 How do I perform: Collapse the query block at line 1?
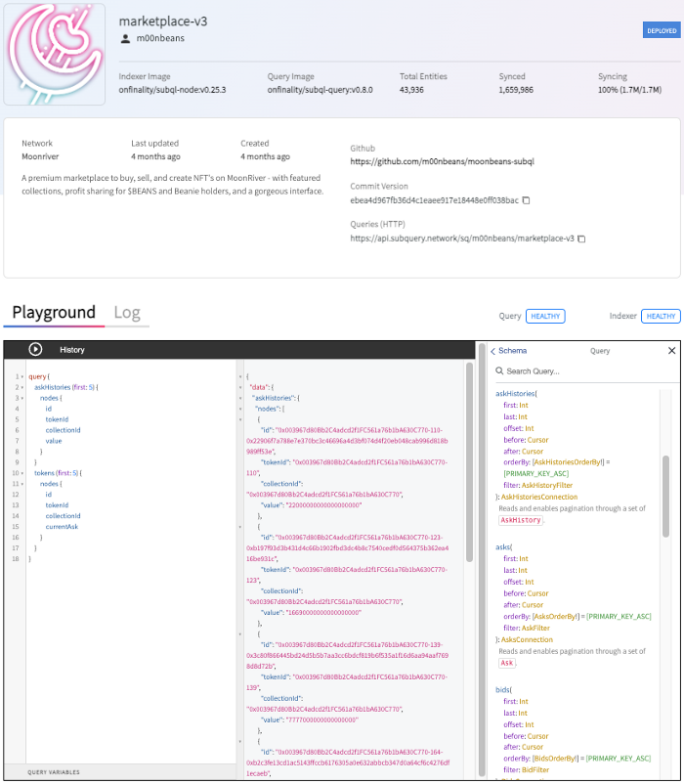[x=22, y=376]
